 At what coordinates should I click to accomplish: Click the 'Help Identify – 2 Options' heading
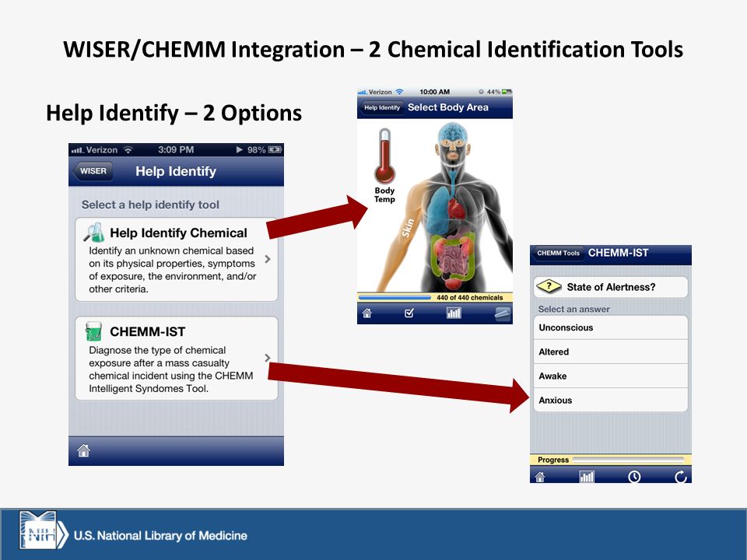174,114
